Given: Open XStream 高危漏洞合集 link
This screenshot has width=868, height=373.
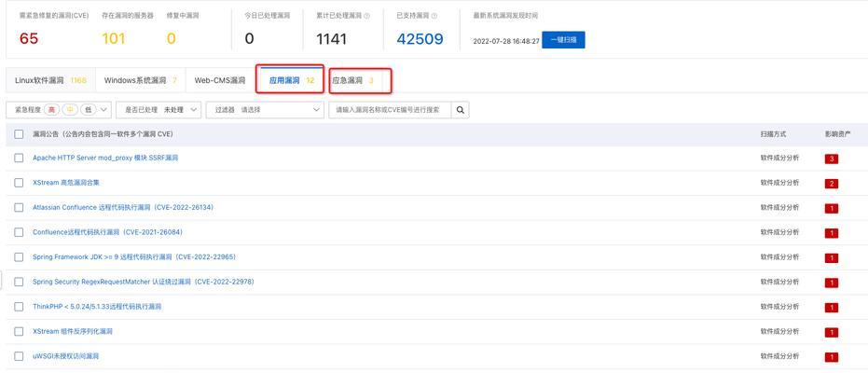Looking at the screenshot, I should 66,183.
